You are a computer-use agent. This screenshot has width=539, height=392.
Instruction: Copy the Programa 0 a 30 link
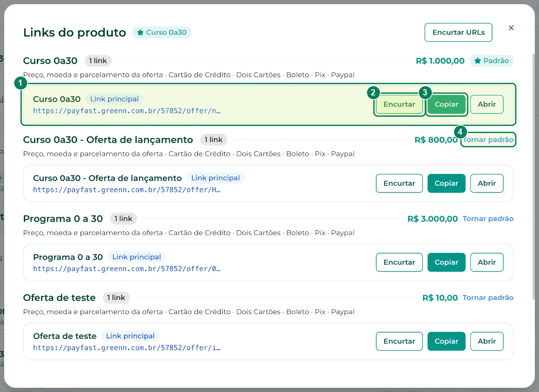[447, 262]
